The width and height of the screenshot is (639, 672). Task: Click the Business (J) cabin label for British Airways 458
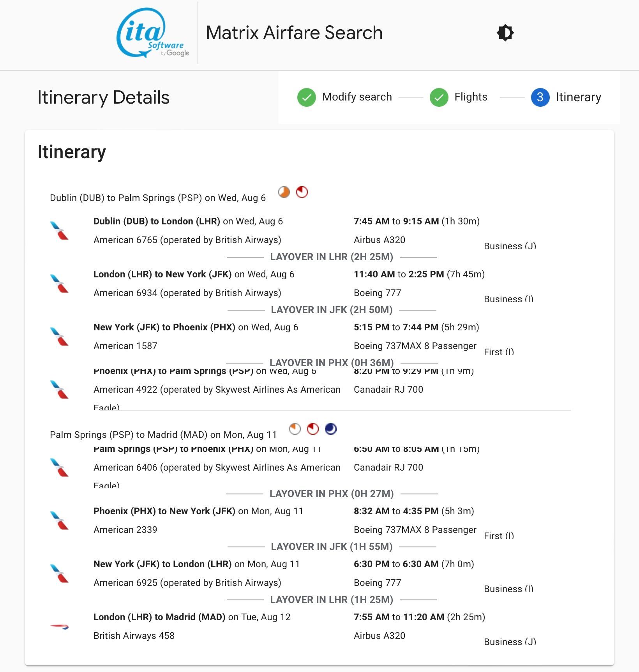(510, 642)
